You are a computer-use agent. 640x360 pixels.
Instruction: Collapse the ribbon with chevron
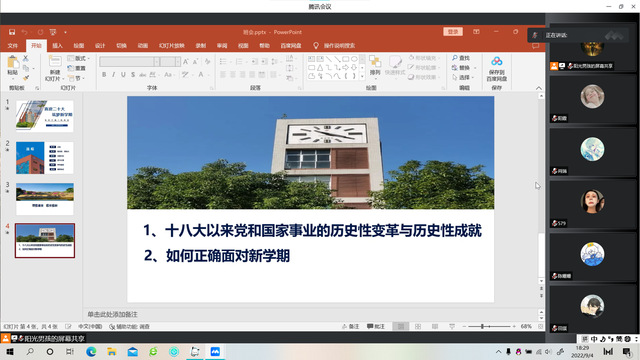coord(539,88)
